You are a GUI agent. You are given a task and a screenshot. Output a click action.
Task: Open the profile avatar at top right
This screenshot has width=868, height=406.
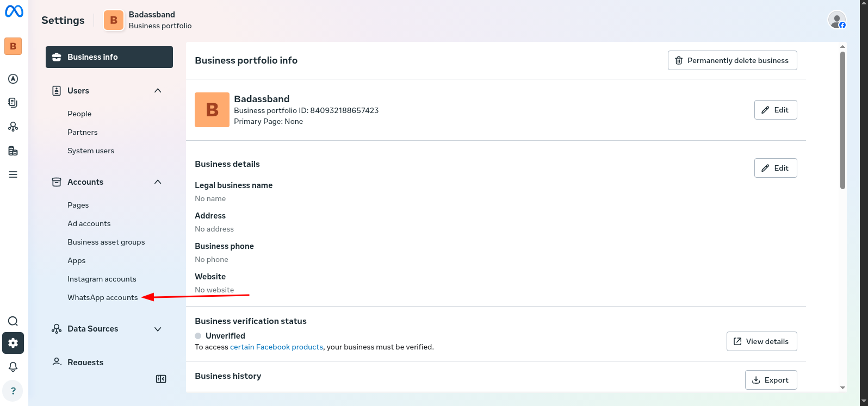point(836,20)
